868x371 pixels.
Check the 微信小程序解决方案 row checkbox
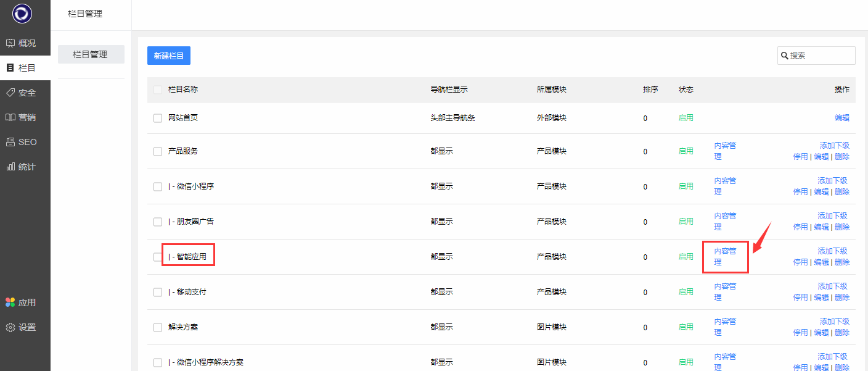tap(158, 362)
